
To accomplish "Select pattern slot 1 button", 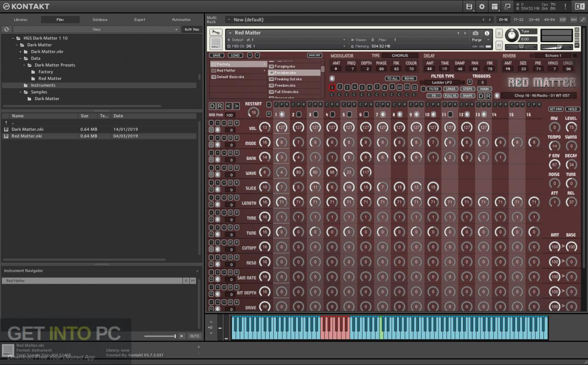I will click(x=332, y=87).
